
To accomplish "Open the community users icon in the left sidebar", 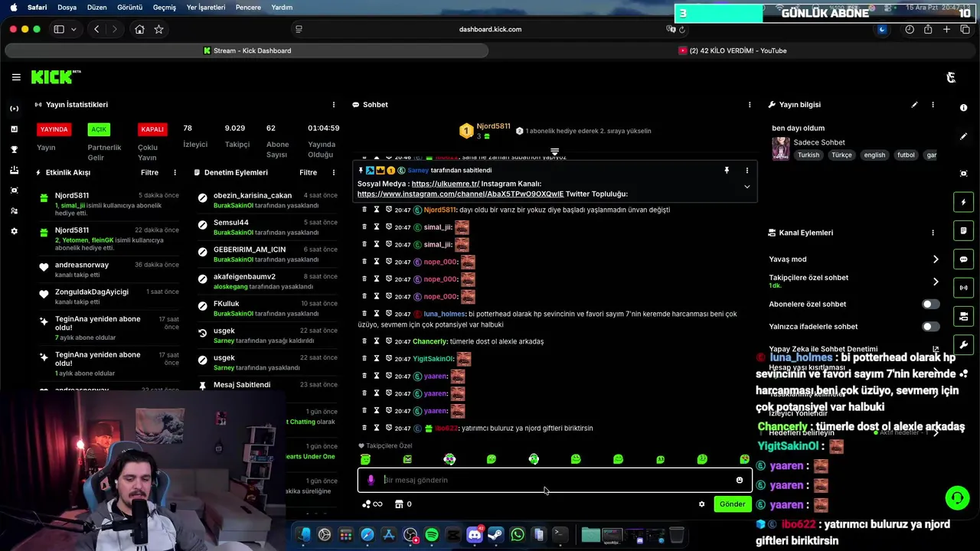I will (x=14, y=210).
